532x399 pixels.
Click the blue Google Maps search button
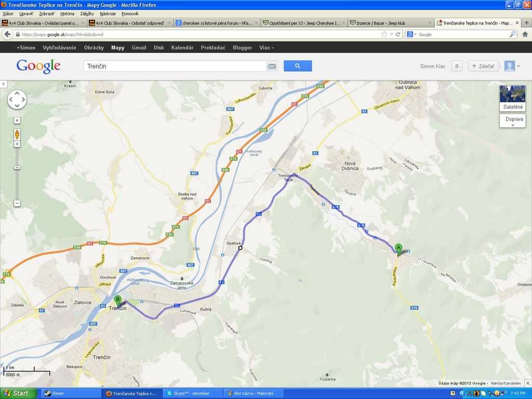[x=298, y=66]
